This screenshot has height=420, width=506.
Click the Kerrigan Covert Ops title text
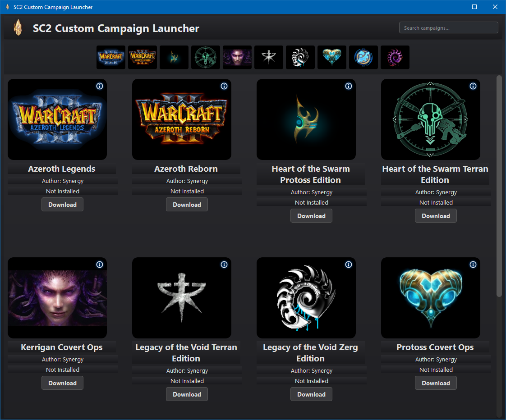click(x=62, y=347)
